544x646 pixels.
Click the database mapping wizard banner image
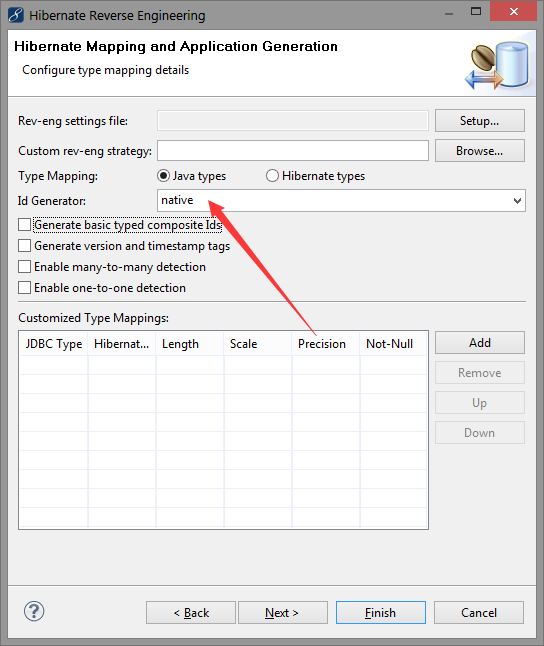coord(497,66)
